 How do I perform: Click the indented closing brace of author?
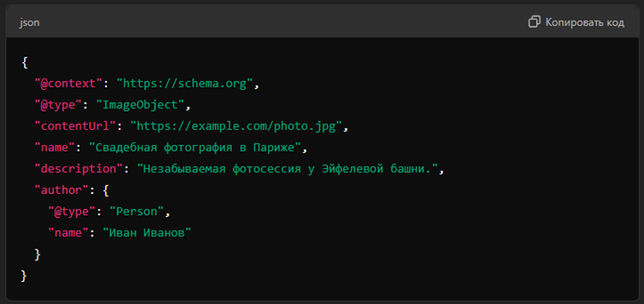[37, 255]
